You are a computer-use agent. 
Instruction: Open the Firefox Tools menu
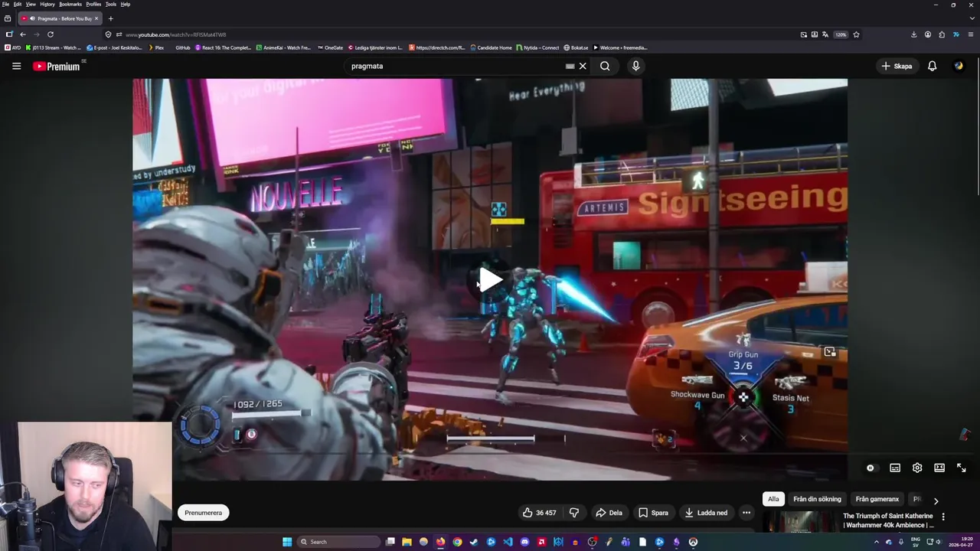[x=111, y=4]
